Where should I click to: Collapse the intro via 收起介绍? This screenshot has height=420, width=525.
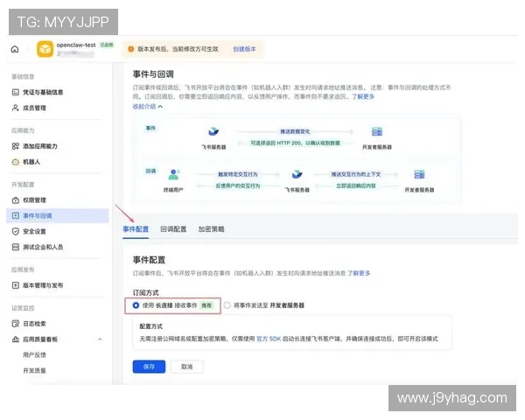148,107
